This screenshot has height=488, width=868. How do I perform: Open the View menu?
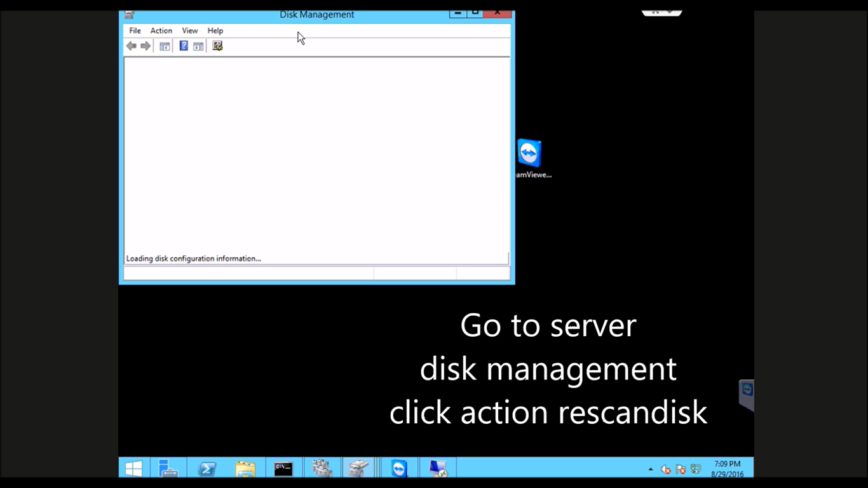click(189, 30)
